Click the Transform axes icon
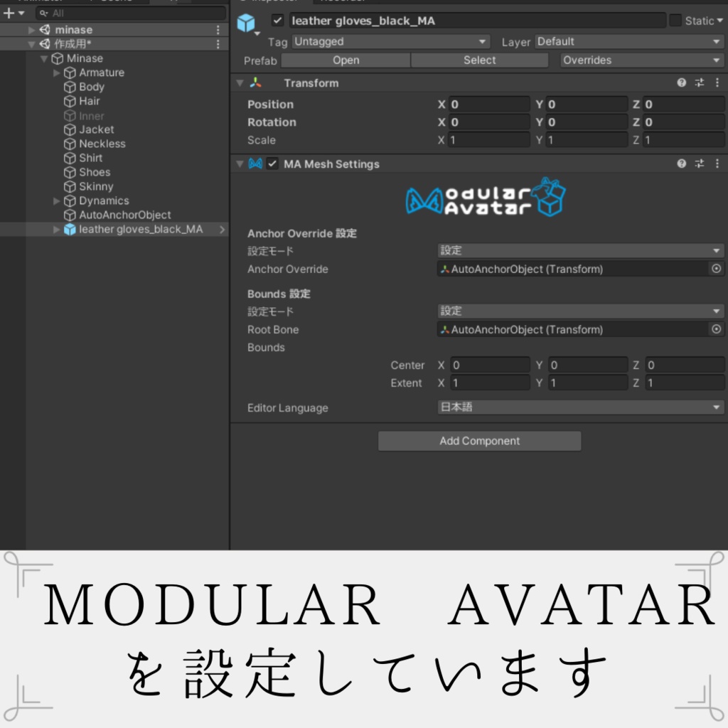This screenshot has width=728, height=728. [x=255, y=83]
